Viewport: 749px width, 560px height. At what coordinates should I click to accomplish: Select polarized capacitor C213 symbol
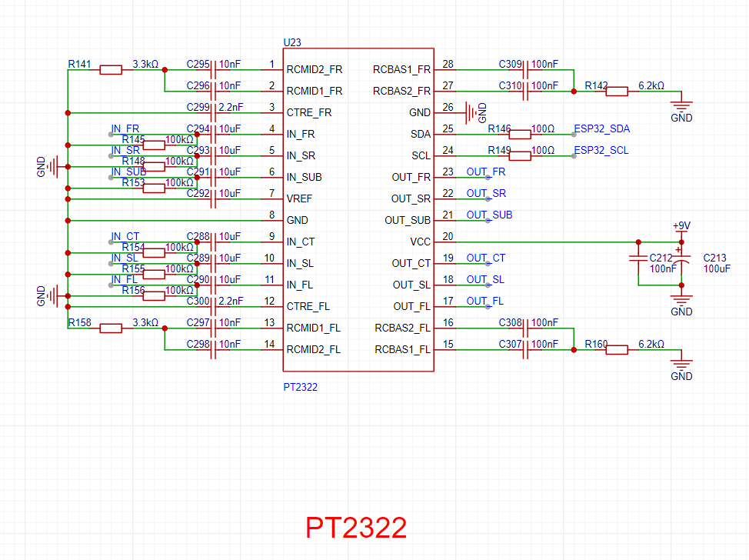(681, 259)
